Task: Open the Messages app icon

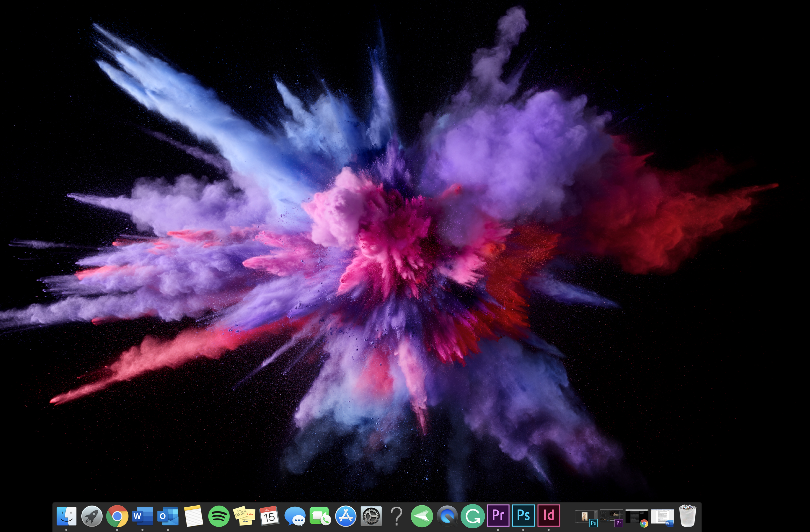Action: (295, 516)
